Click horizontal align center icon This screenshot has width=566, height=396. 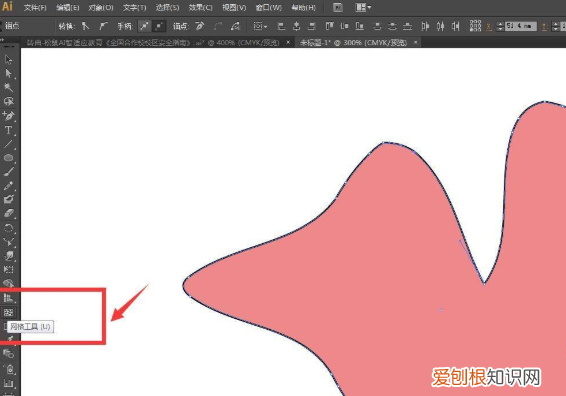[x=296, y=26]
